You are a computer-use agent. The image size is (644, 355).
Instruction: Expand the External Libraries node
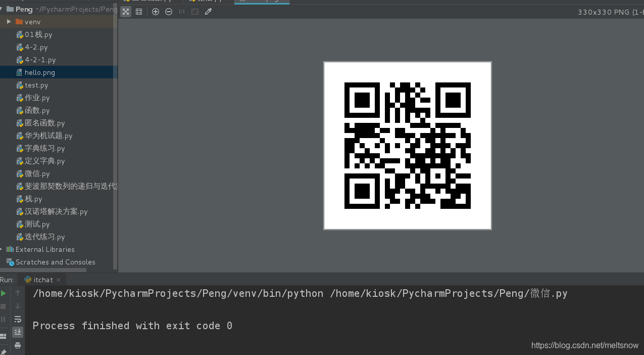[2, 249]
